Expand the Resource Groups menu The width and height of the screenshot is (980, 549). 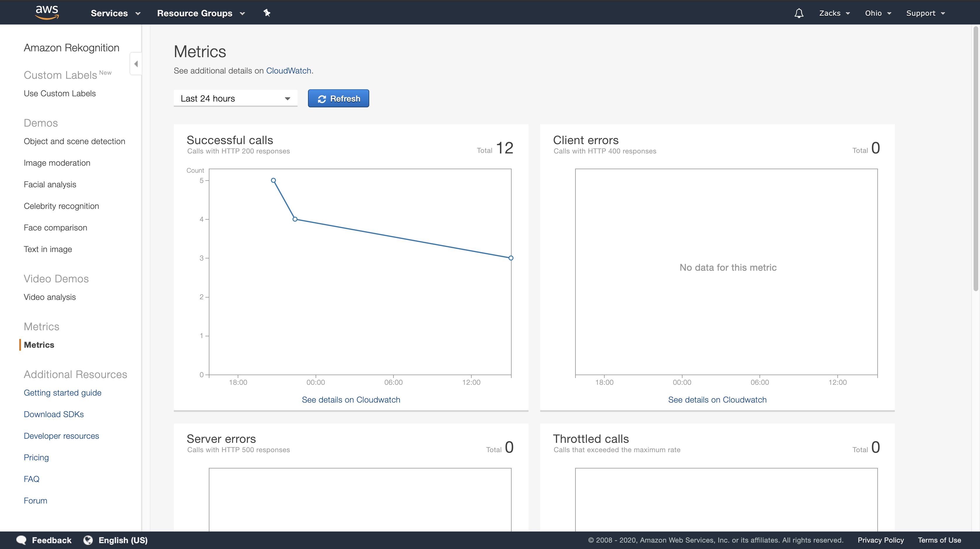200,13
